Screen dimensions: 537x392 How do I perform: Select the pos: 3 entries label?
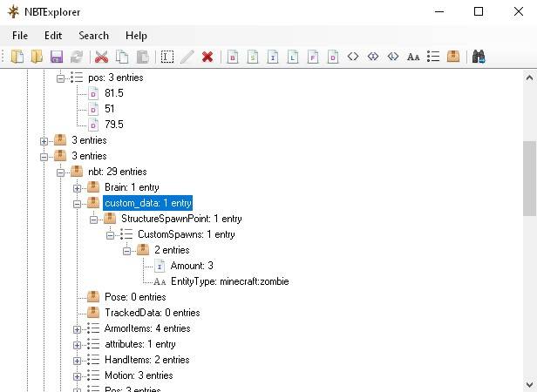coord(116,78)
